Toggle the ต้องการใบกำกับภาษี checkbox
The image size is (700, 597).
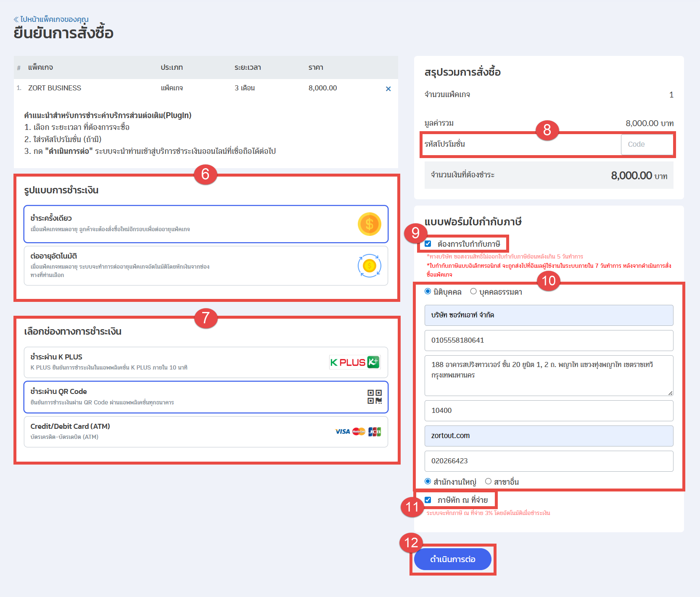428,244
